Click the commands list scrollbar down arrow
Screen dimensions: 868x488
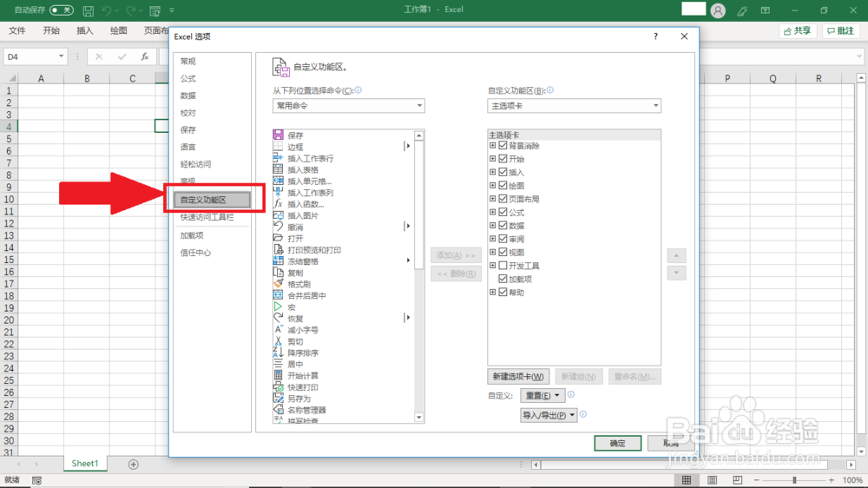click(x=419, y=418)
